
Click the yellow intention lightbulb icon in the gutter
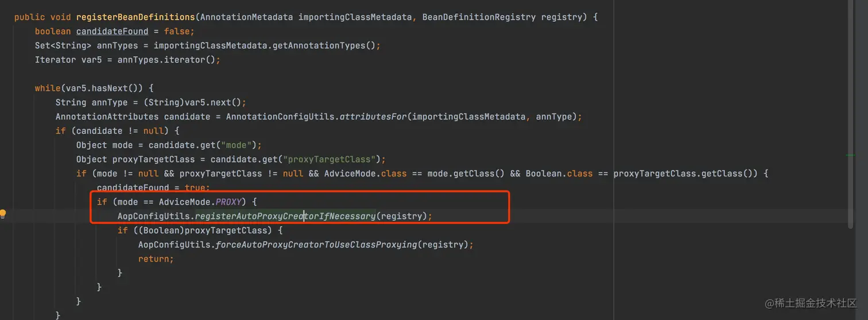click(3, 214)
